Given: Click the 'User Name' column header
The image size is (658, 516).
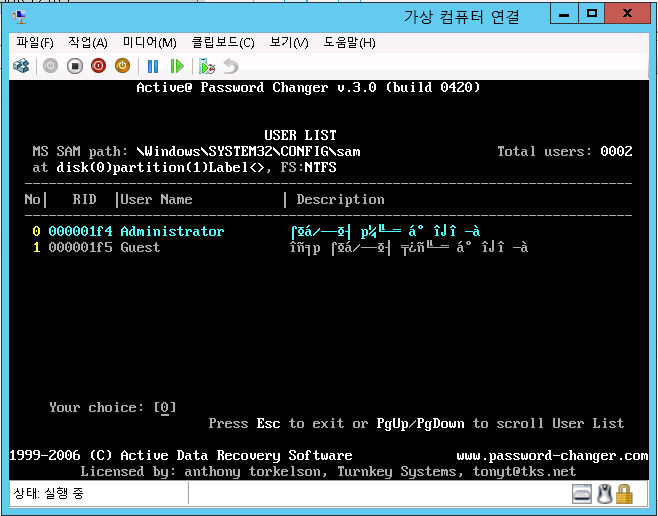Looking at the screenshot, I should pos(156,199).
